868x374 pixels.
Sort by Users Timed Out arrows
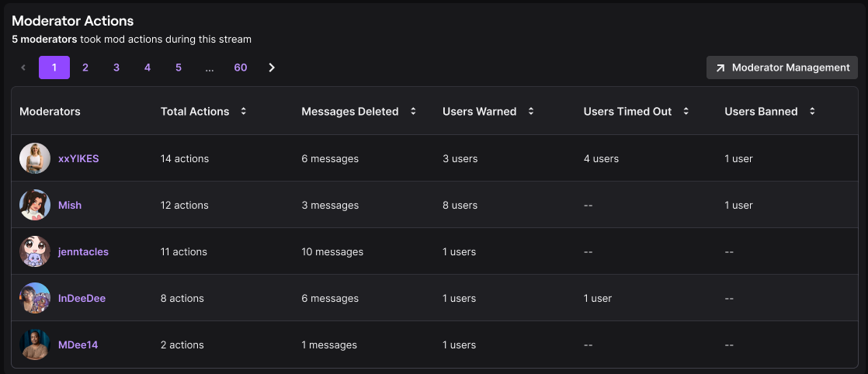686,112
